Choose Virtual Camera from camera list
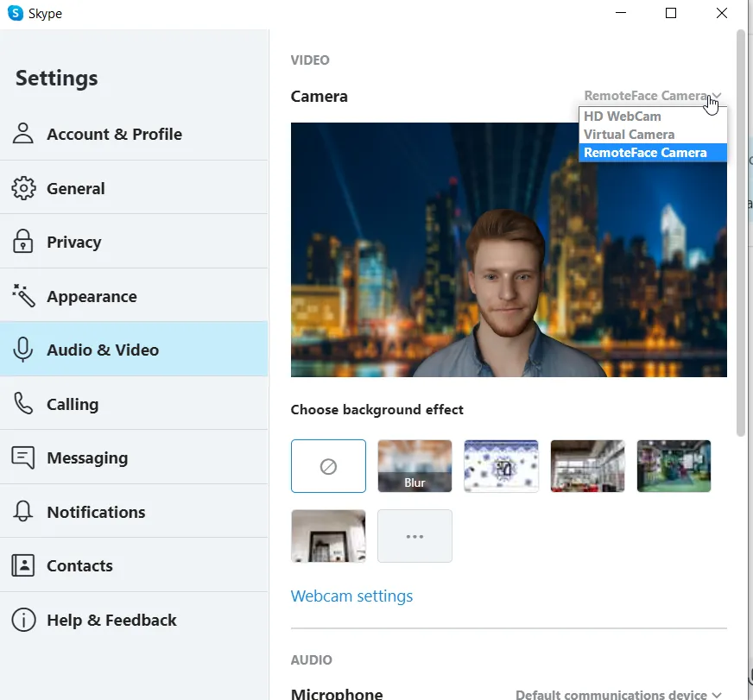The height and width of the screenshot is (700, 753). click(x=653, y=135)
